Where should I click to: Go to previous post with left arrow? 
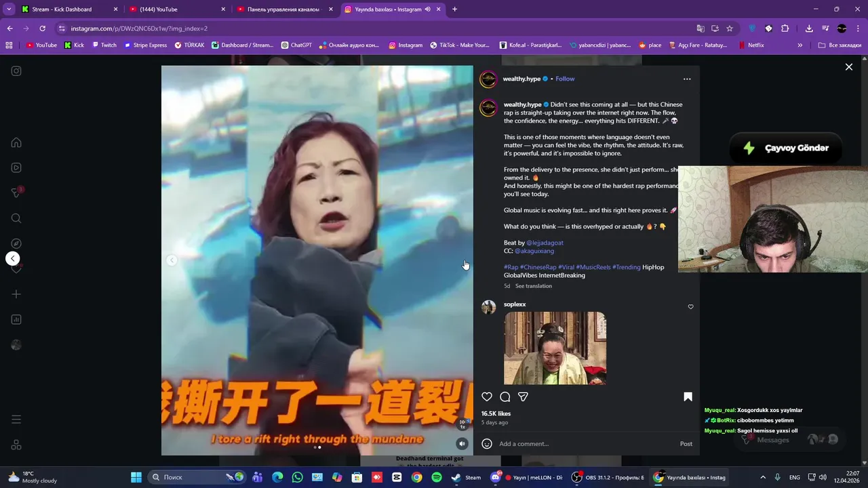tap(12, 258)
